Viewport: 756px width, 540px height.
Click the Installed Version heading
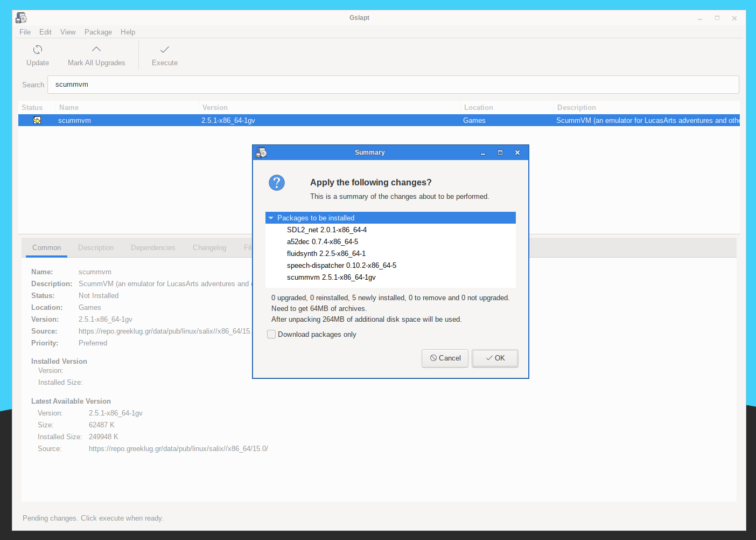pos(59,361)
